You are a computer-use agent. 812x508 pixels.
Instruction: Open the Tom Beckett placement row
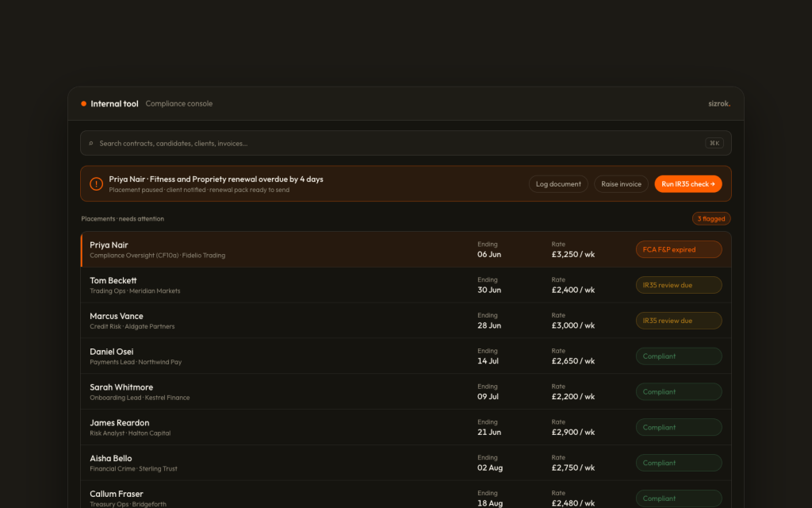[x=405, y=285]
